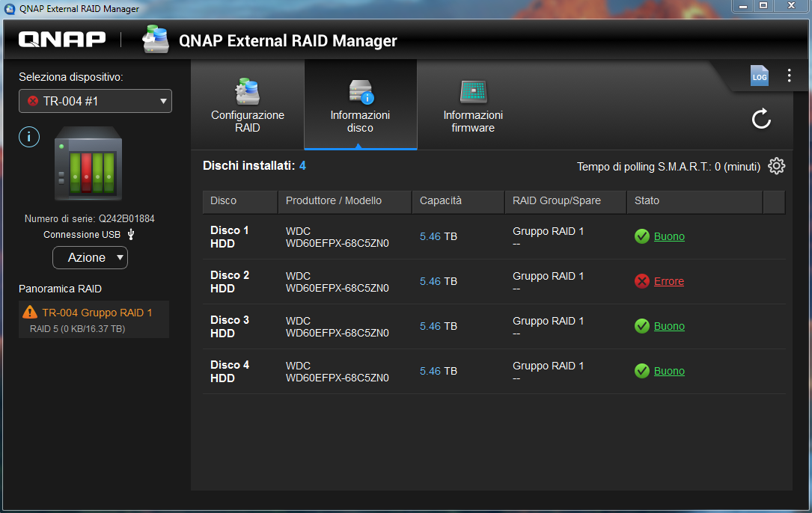
Task: Click the orange warning icon beside RAID group
Action: [30, 313]
